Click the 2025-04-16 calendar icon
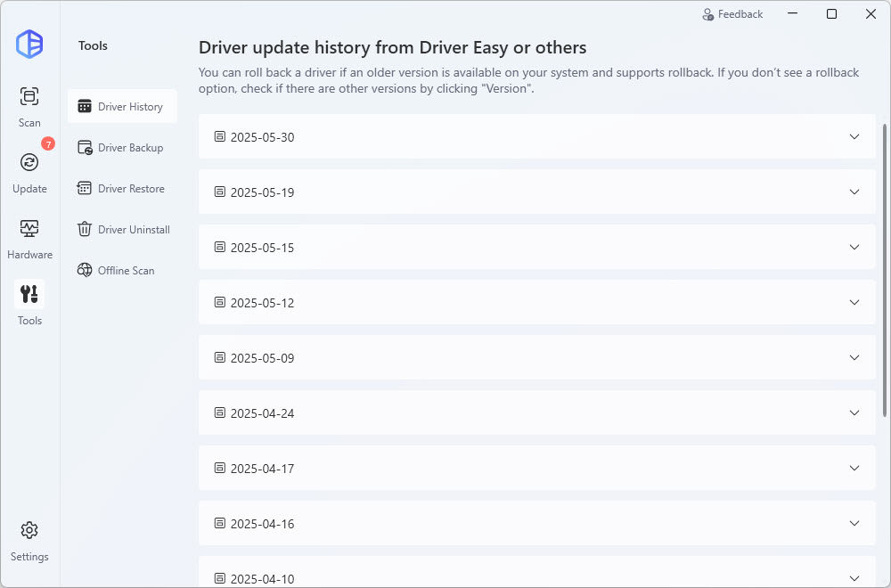 pyautogui.click(x=220, y=524)
